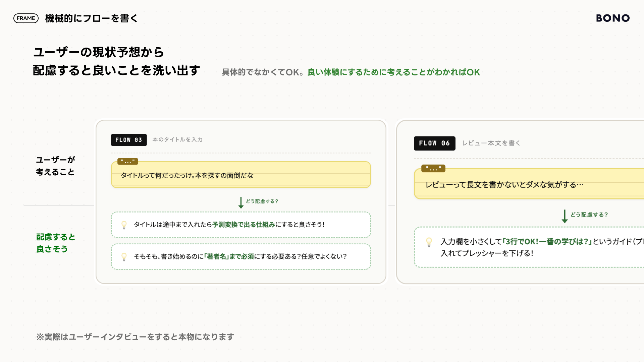Click the idea box そもそも、書き始めるのに
The image size is (644, 362).
click(241, 257)
